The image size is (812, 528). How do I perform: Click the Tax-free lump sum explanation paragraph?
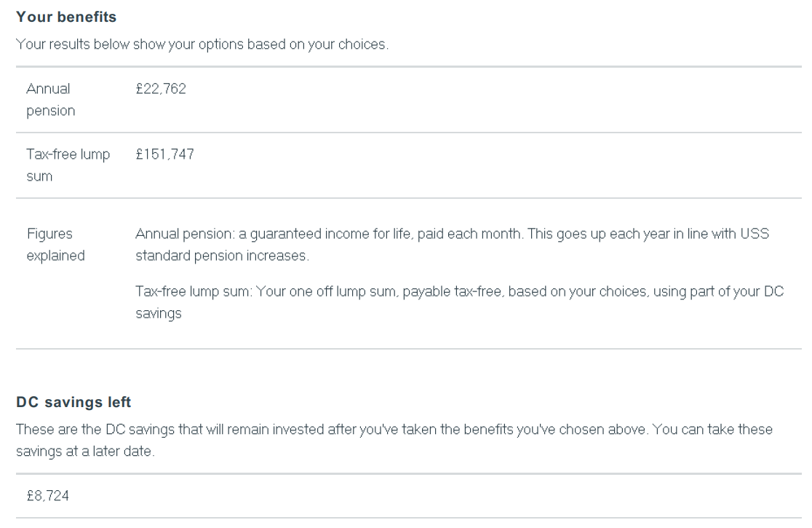459,302
